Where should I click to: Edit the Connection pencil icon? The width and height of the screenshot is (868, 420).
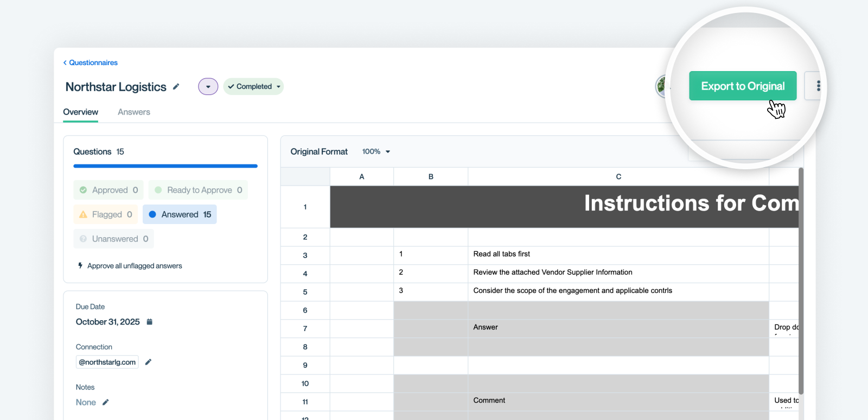click(x=148, y=362)
